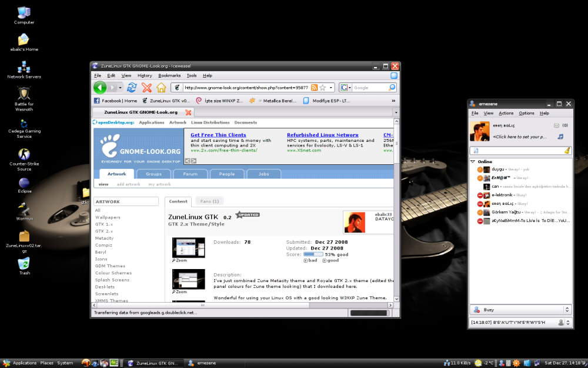Launch Firefox from the panel launcher
This screenshot has height=368, width=588.
click(86, 363)
